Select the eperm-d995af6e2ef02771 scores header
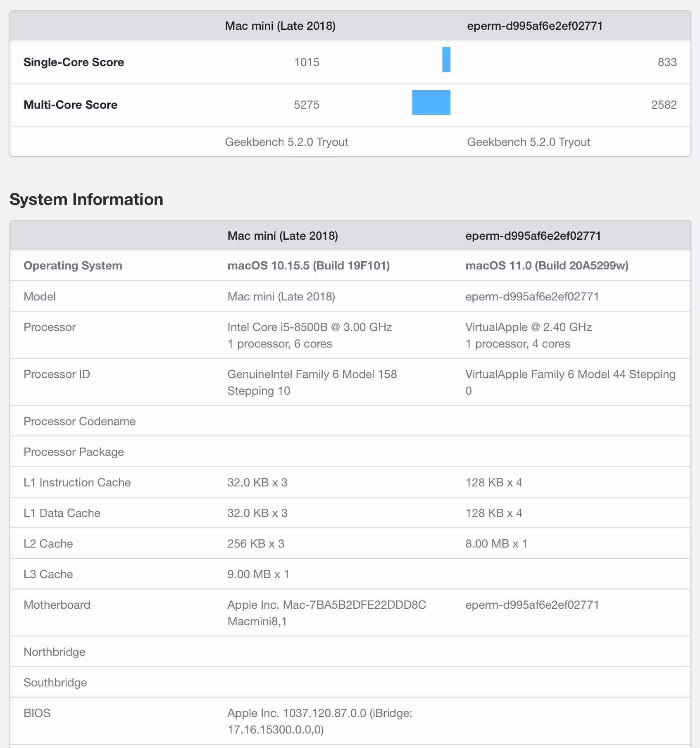 point(535,26)
